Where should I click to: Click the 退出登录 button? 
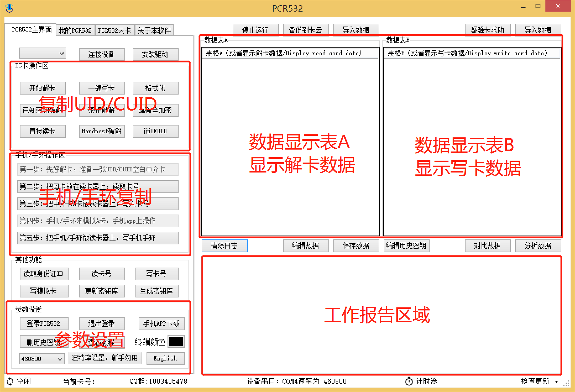[102, 323]
